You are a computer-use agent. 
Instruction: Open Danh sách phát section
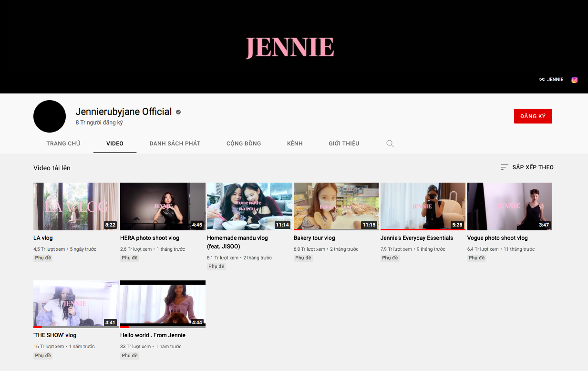tap(175, 143)
